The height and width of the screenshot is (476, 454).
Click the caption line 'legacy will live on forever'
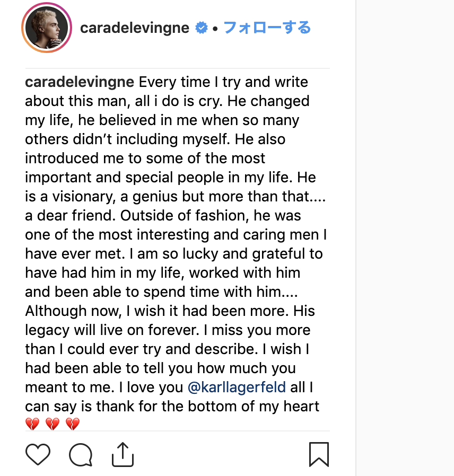tap(168, 330)
